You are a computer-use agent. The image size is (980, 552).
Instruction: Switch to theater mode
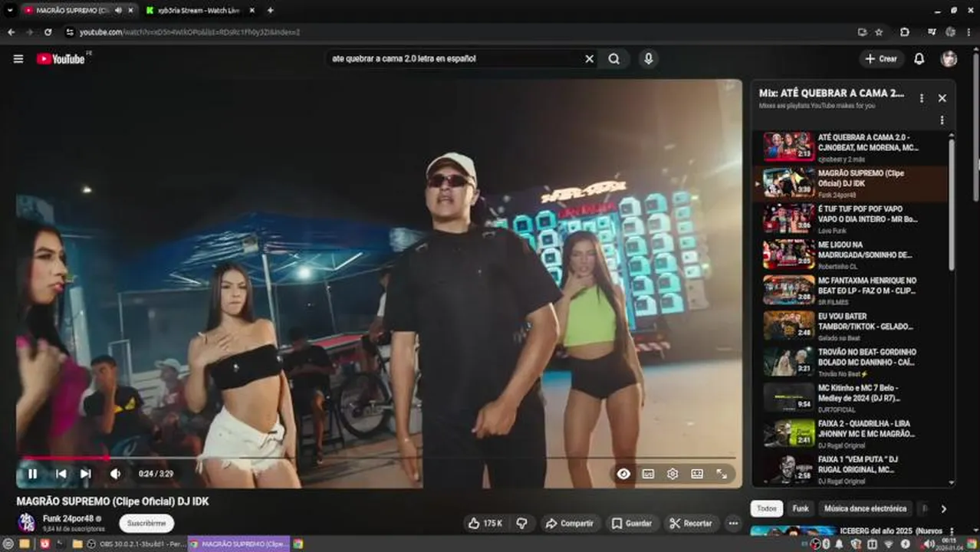(x=697, y=474)
